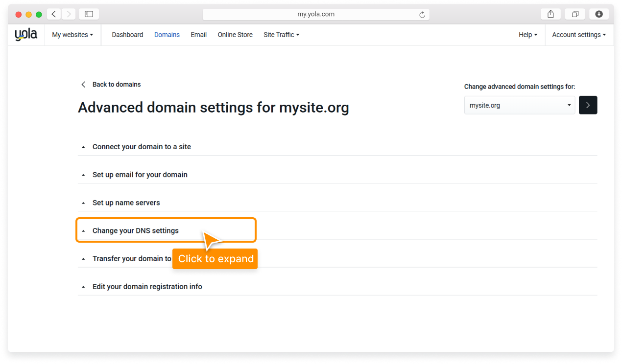This screenshot has width=622, height=364.
Task: Click the back navigation arrow icon
Action: pyautogui.click(x=53, y=14)
